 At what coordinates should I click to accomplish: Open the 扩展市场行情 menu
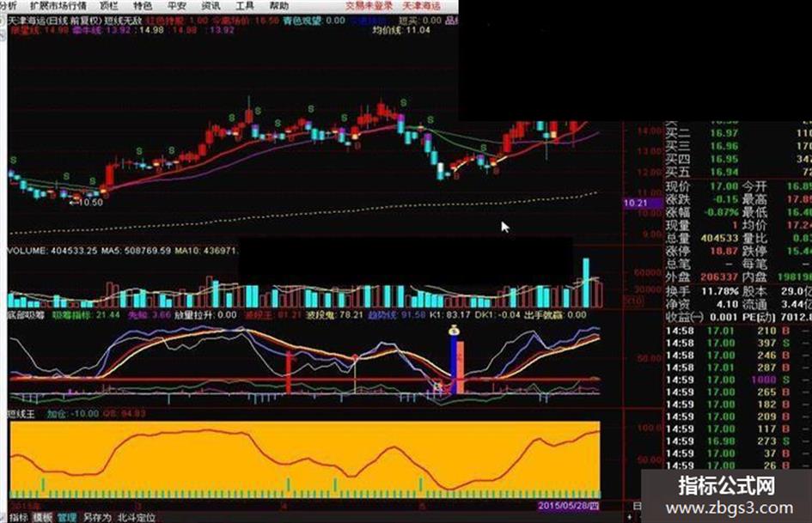[x=58, y=6]
